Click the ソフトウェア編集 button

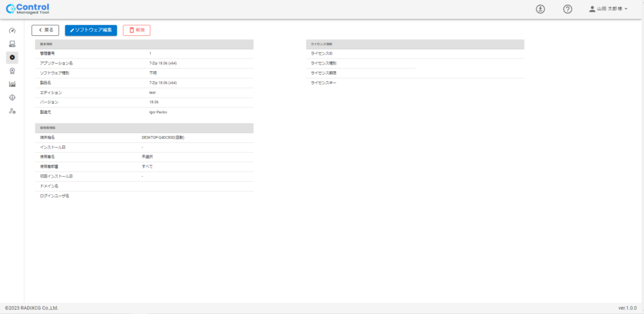pyautogui.click(x=91, y=30)
